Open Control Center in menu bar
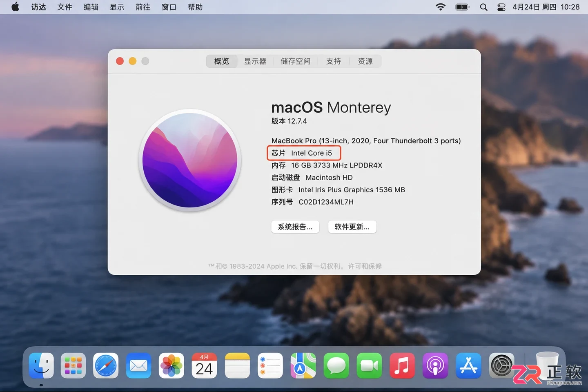The width and height of the screenshot is (588, 392). 501,7
